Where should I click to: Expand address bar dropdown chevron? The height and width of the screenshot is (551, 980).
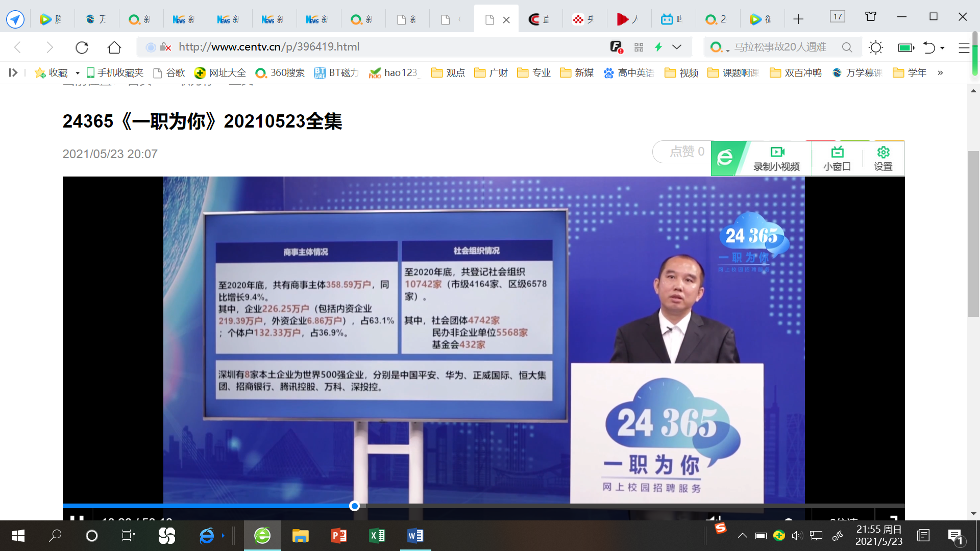(677, 47)
